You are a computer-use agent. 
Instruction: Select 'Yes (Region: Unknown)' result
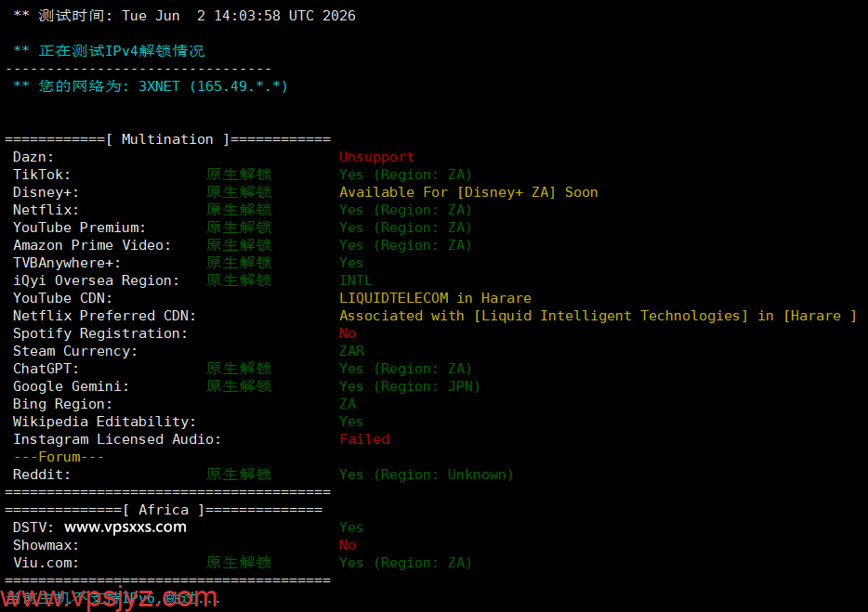tap(427, 475)
